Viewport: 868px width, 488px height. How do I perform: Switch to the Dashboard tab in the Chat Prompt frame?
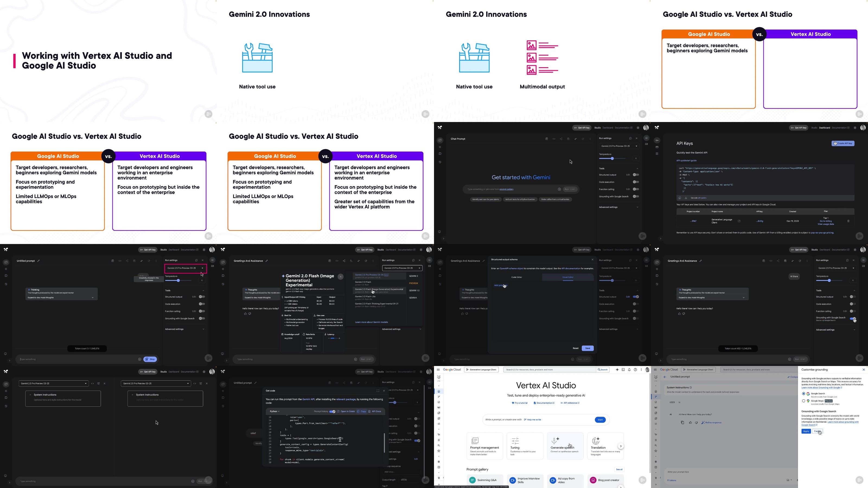click(608, 128)
